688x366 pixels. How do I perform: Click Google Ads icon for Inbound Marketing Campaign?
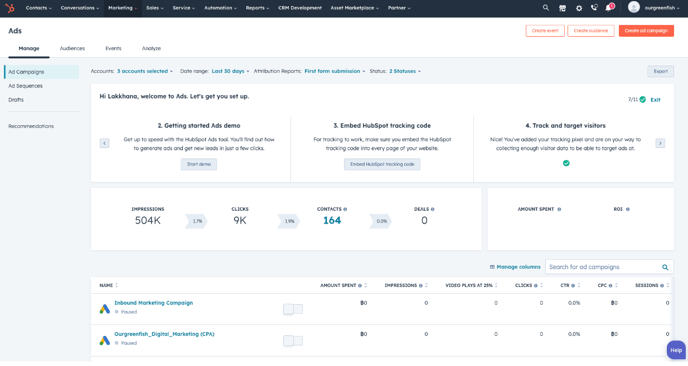click(104, 309)
